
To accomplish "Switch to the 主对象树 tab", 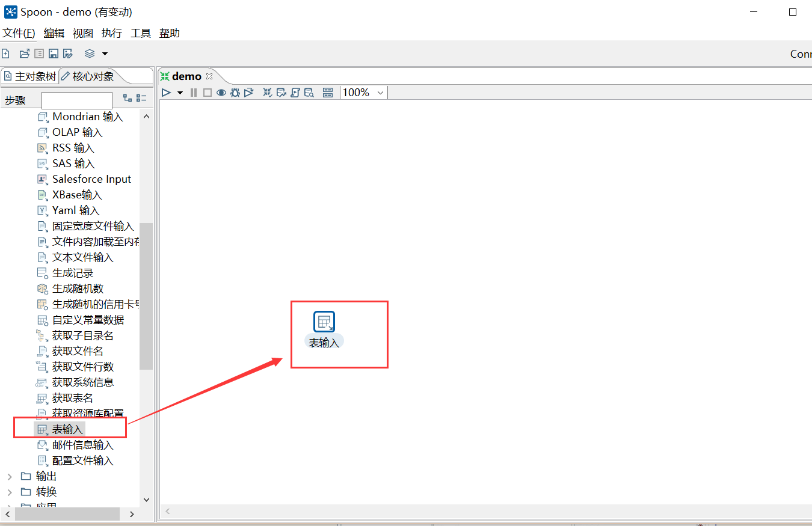I will click(30, 76).
